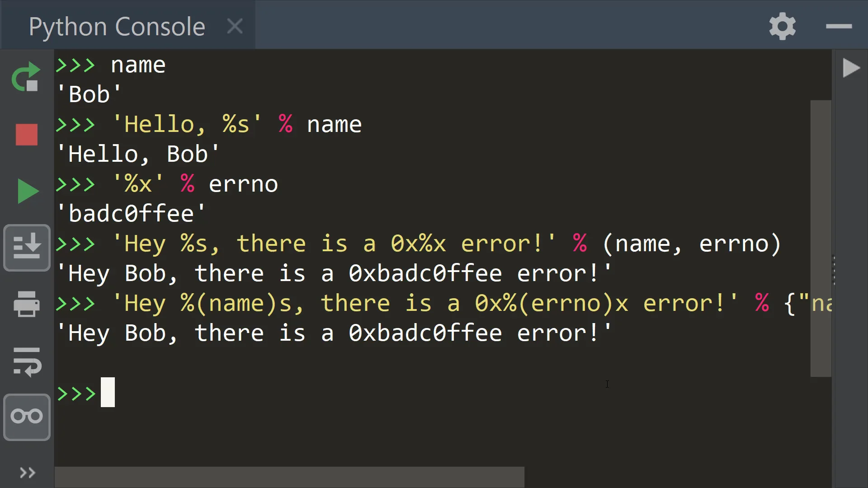This screenshot has width=868, height=488.
Task: Click the Print icon
Action: (27, 304)
